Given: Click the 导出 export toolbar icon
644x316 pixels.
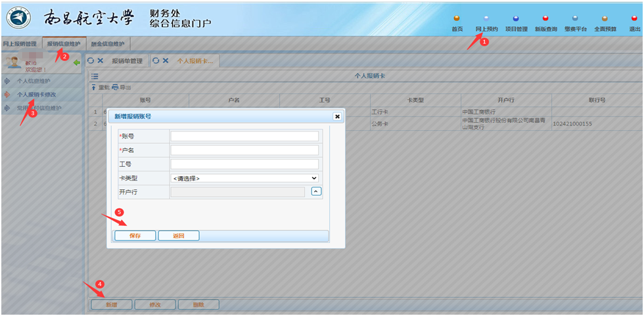Looking at the screenshot, I should coord(122,87).
